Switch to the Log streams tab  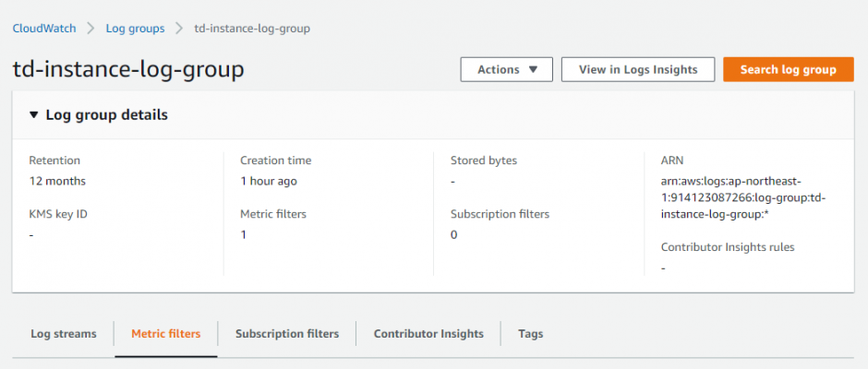tap(63, 334)
